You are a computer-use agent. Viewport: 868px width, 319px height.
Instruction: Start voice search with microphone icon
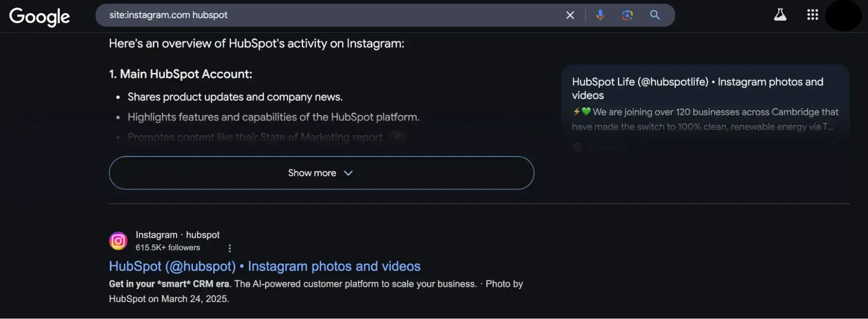click(600, 15)
